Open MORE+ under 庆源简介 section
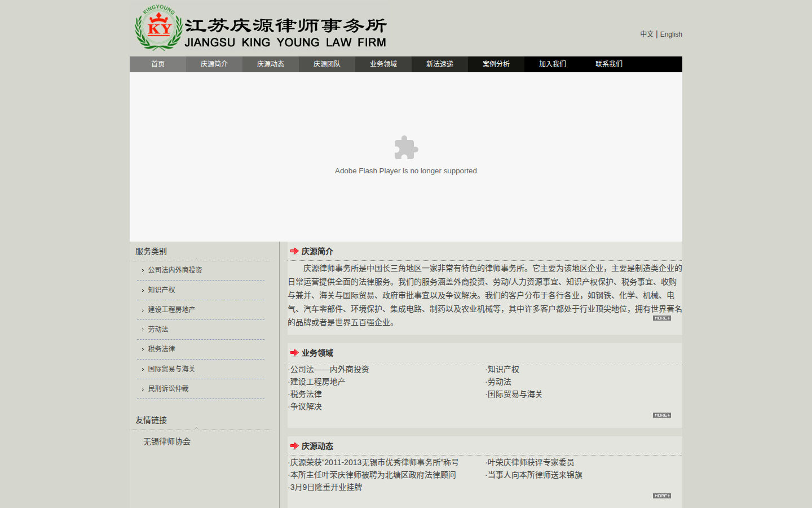Screen dimensions: 812x508 [662, 318]
